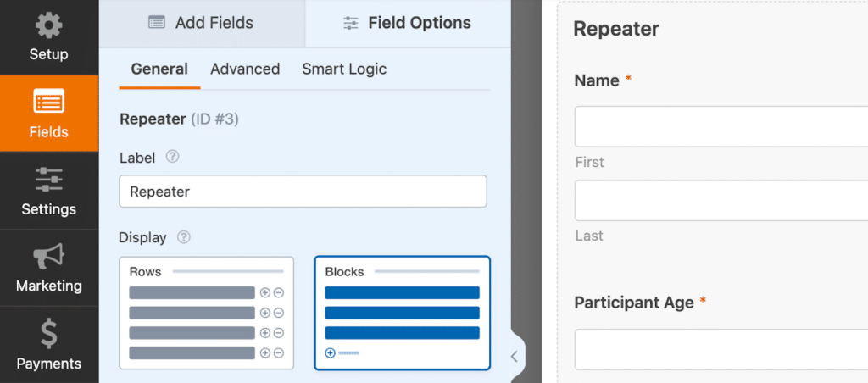Select the Rows display option
Image resolution: width=868 pixels, height=383 pixels.
tap(206, 313)
